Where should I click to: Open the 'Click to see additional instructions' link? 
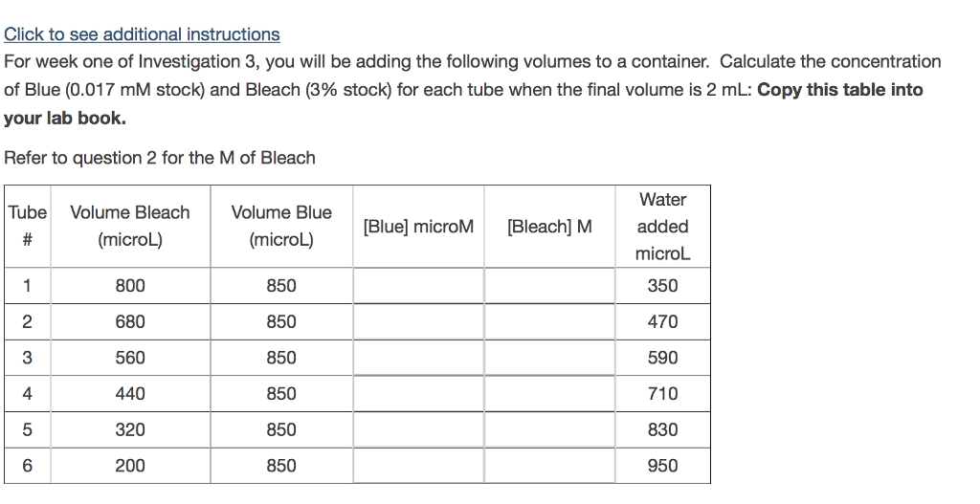point(142,34)
